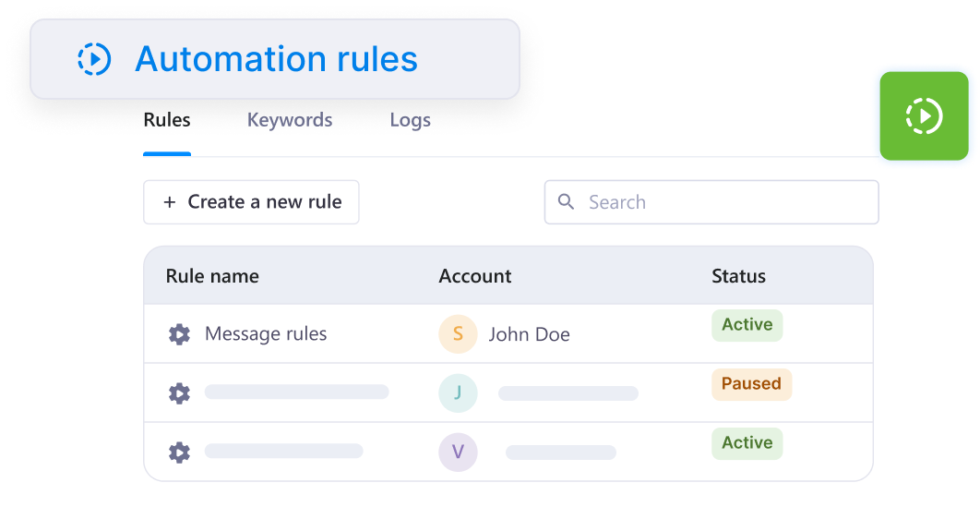Switch to the Rules tab
Screen dimensions: 980x531
pos(167,120)
